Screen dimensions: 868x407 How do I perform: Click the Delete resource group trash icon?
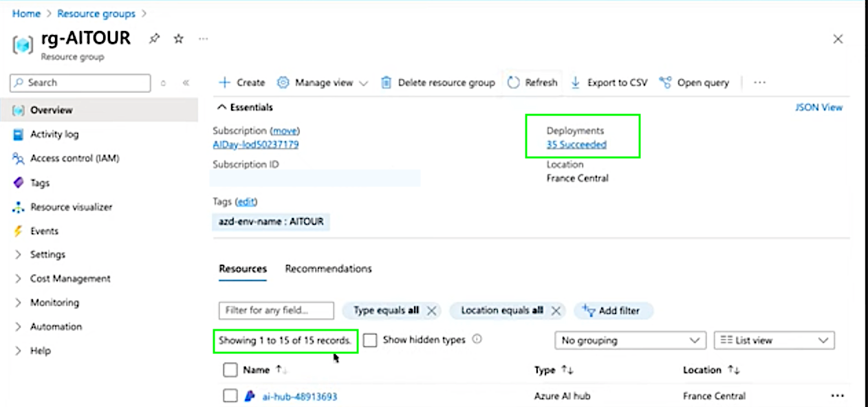pyautogui.click(x=387, y=82)
